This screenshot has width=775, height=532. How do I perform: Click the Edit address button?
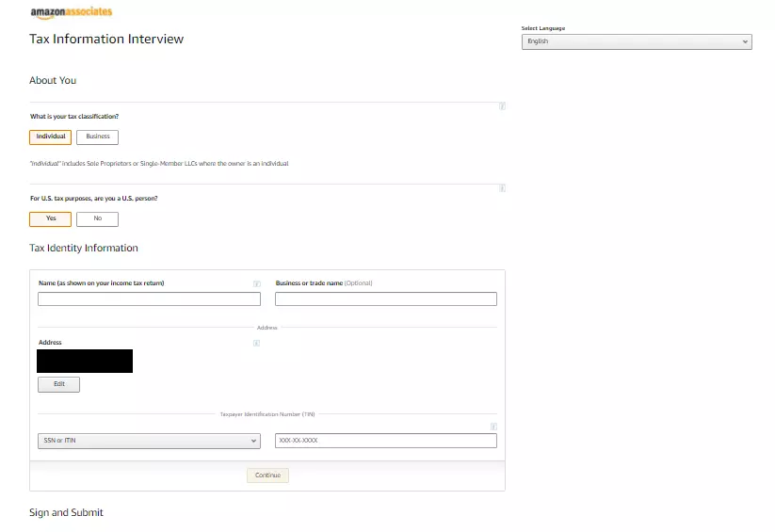coord(58,384)
